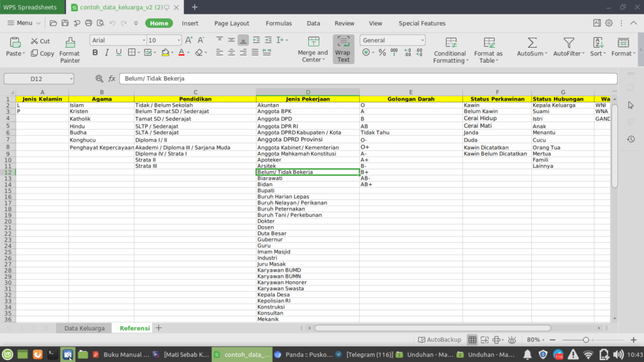Switch to the Page Layout tab

[231, 23]
